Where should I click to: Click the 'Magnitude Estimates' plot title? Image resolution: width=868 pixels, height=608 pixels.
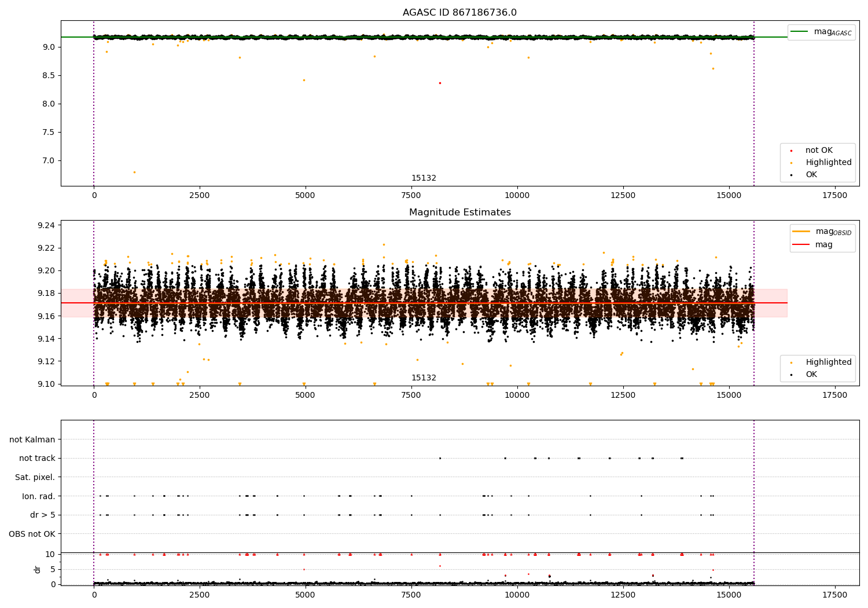(x=459, y=213)
